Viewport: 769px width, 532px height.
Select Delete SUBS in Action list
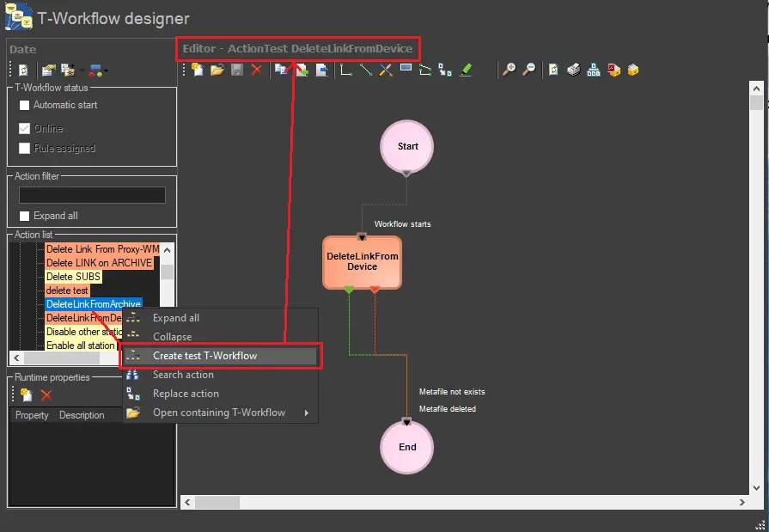point(73,277)
